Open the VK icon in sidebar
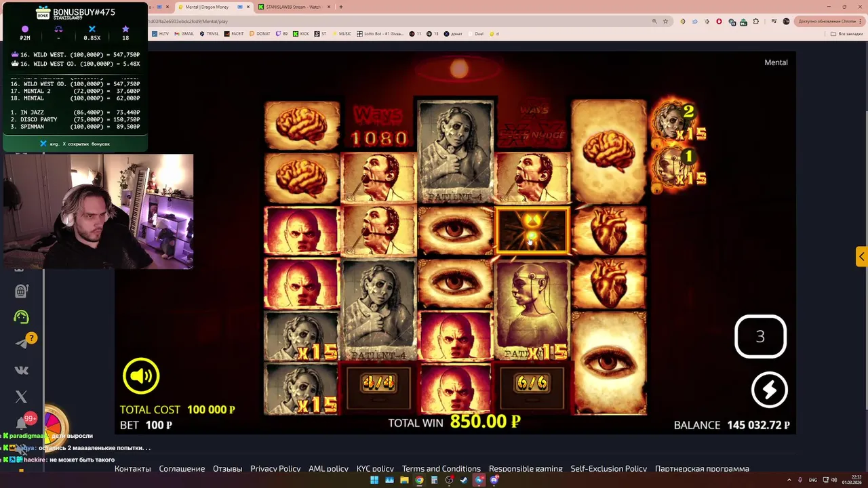 pos(21,370)
